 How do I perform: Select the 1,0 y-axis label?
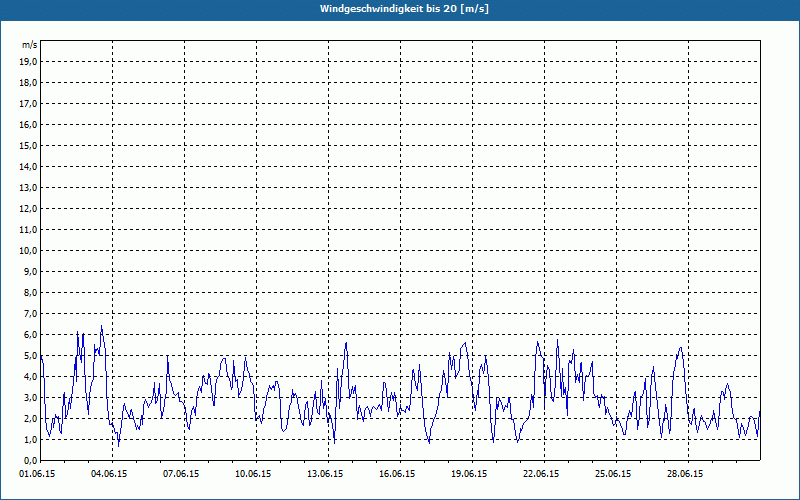[x=30, y=439]
